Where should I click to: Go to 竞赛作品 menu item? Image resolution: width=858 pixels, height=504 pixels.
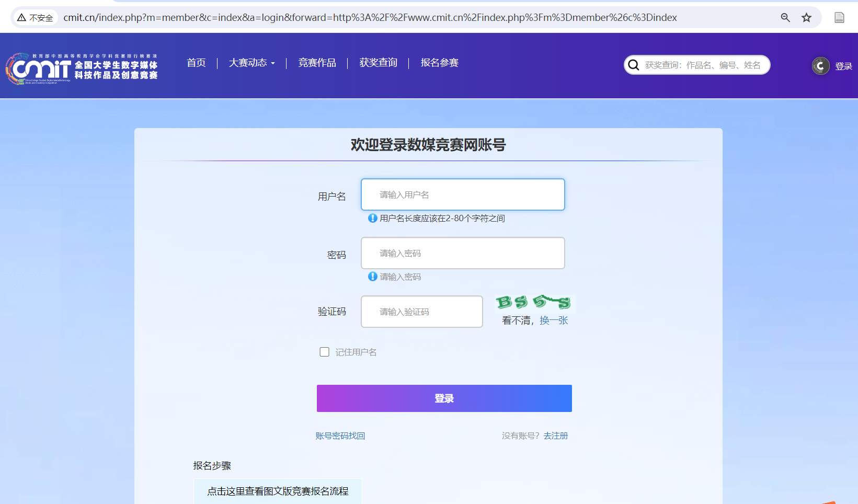[317, 63]
